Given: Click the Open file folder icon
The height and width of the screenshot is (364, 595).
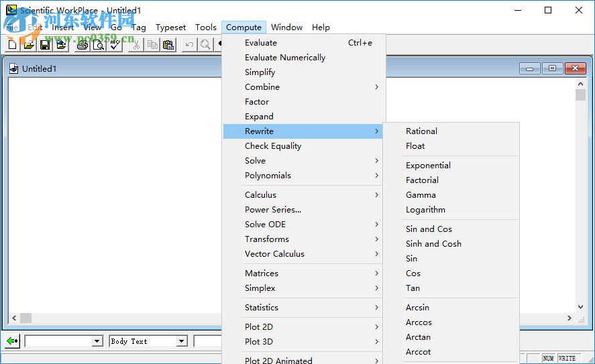Looking at the screenshot, I should coord(29,45).
